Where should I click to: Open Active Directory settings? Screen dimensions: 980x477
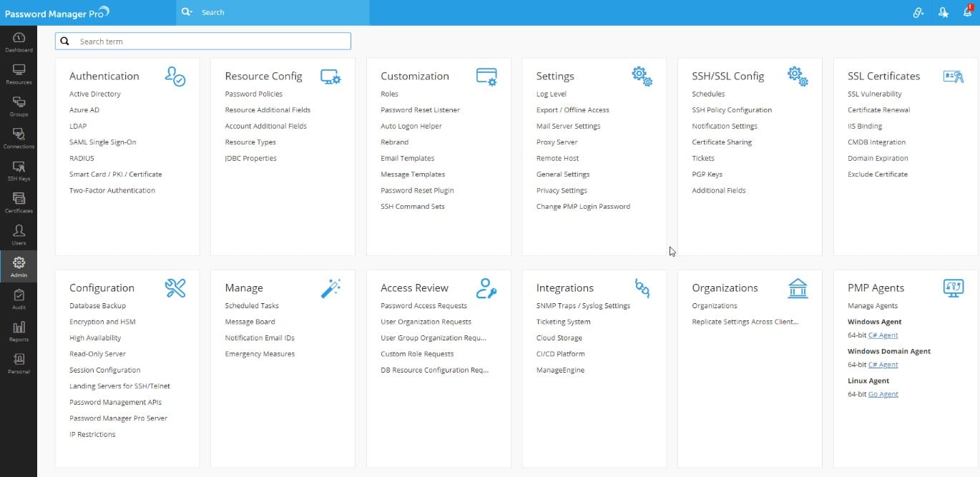click(x=95, y=94)
